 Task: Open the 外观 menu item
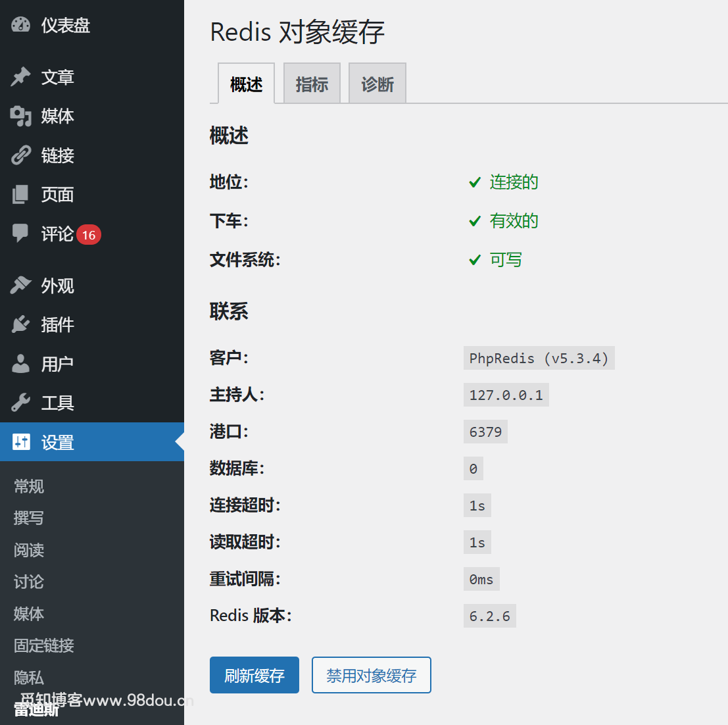[92, 286]
